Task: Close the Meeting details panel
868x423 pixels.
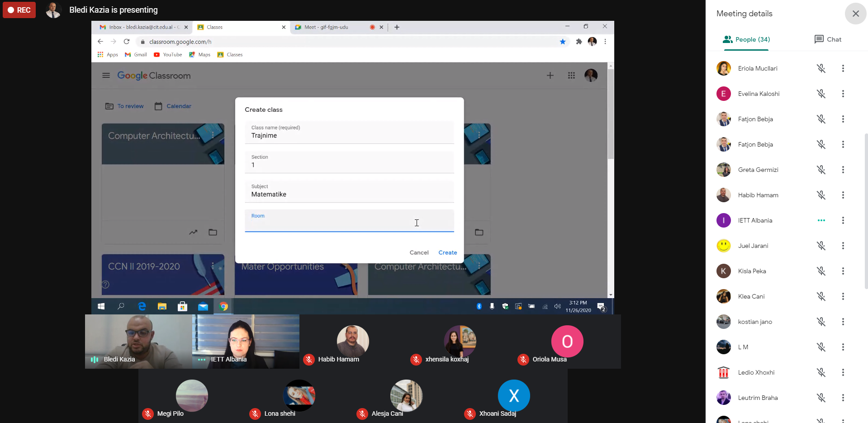Action: 855,14
